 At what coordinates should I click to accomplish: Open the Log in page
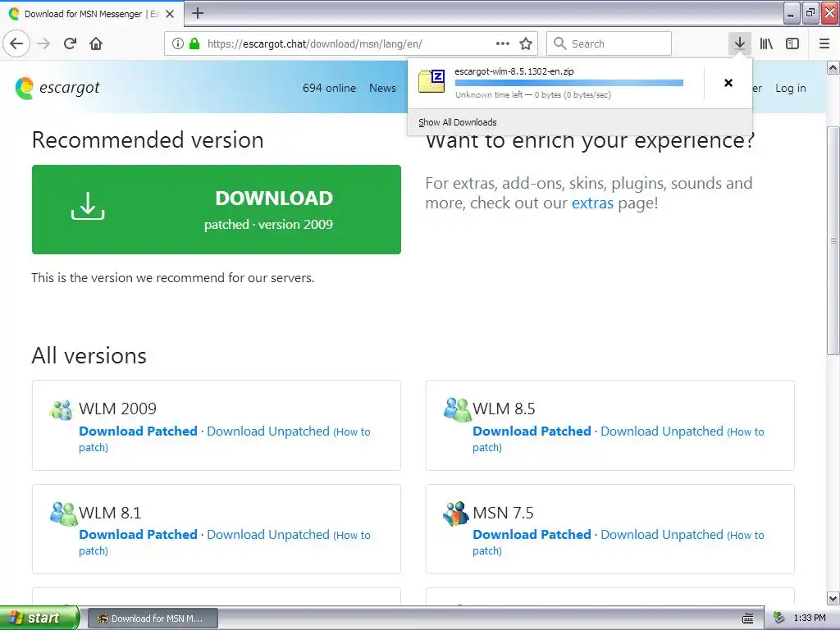pos(790,88)
